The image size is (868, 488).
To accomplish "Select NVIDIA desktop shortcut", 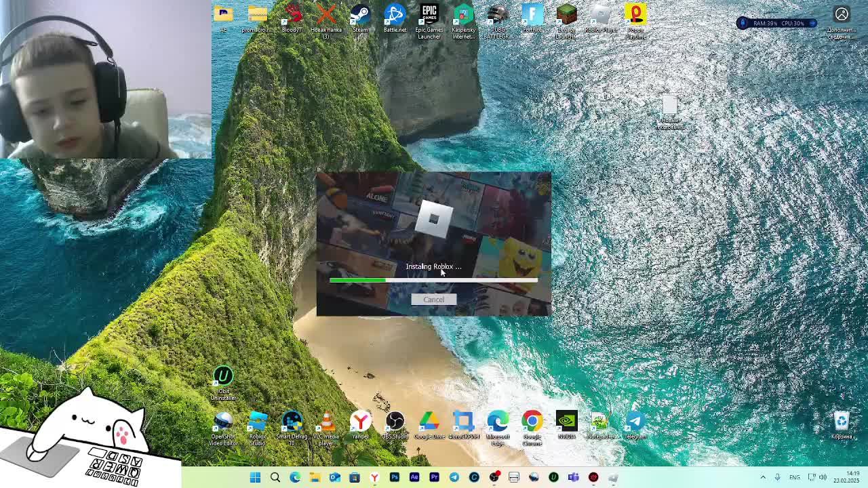I will click(567, 426).
